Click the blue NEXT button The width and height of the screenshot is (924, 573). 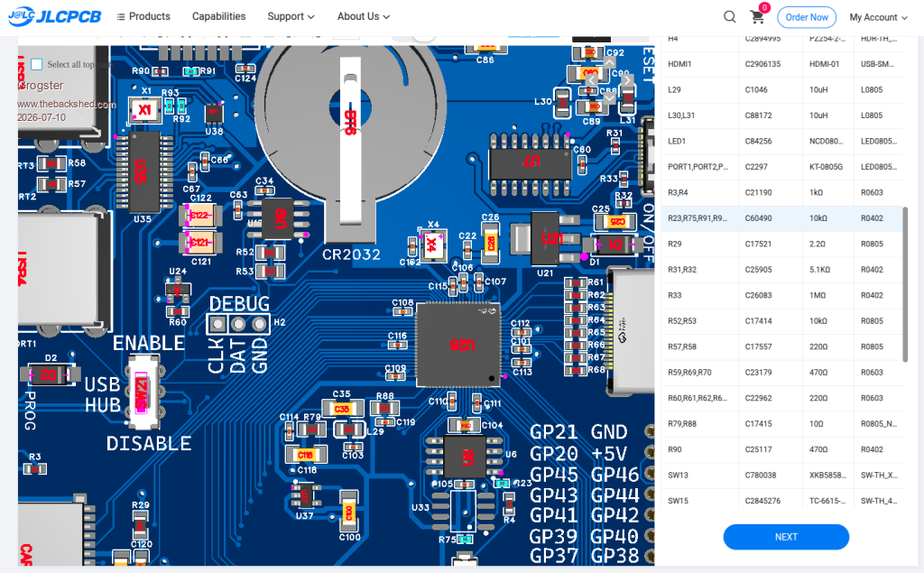click(x=786, y=537)
